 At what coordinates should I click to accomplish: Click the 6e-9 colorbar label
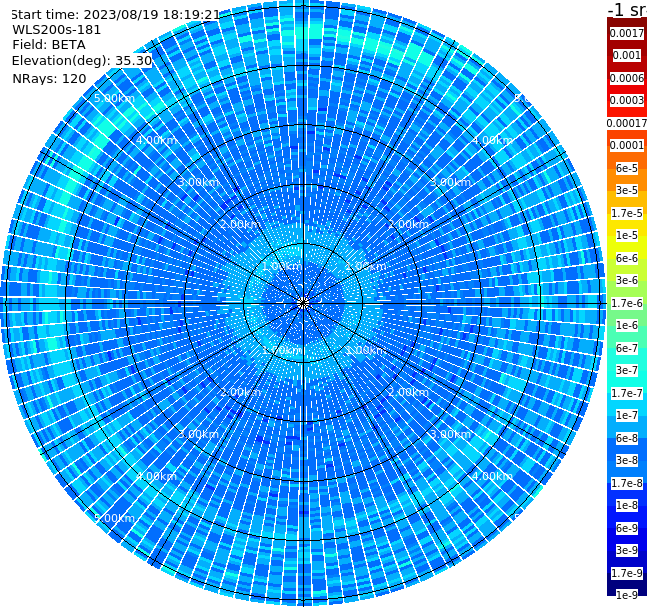[627, 528]
